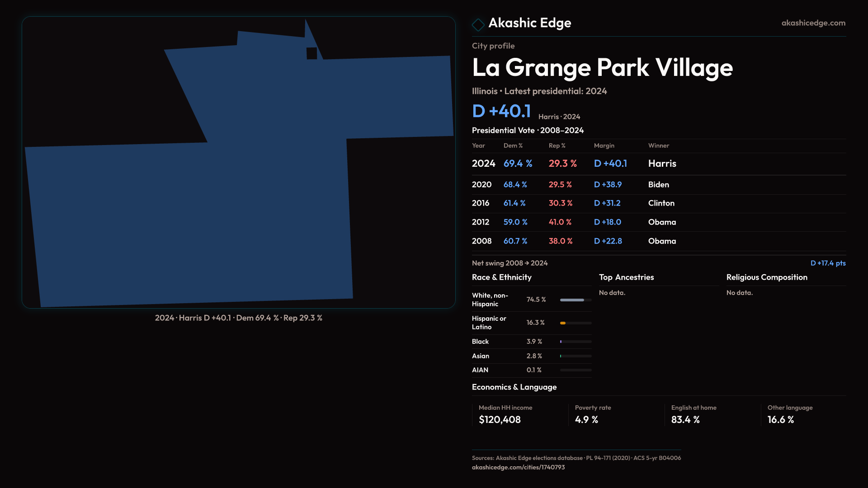Click the English at home 83.4 % stat

click(x=685, y=420)
